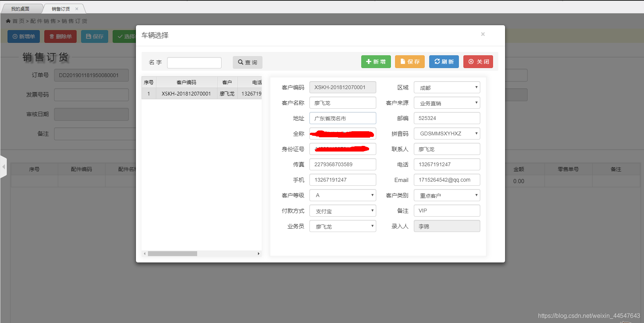Close the 车辆选择 dialog with X

pos(483,34)
